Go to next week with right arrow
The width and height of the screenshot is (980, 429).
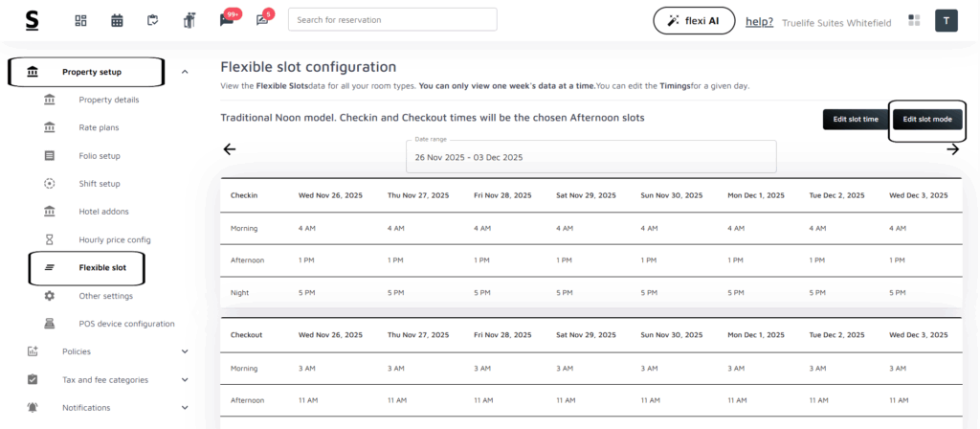pos(952,149)
